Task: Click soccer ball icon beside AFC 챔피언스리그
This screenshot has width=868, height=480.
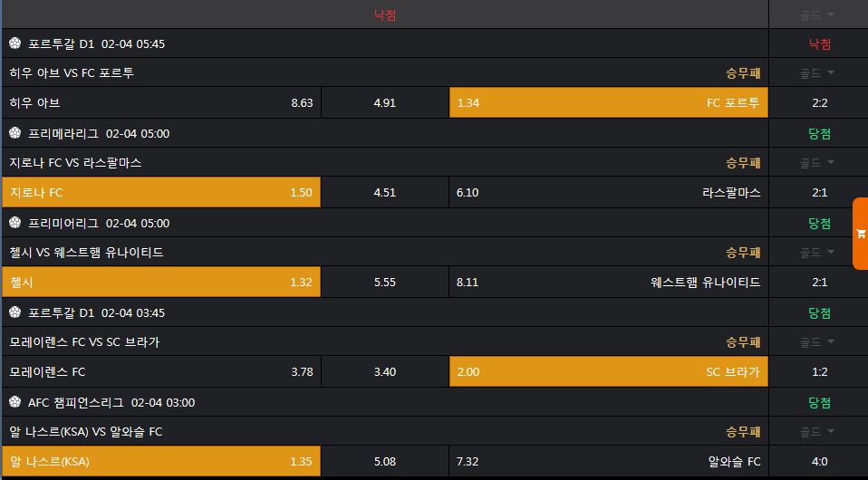Action: [15, 402]
